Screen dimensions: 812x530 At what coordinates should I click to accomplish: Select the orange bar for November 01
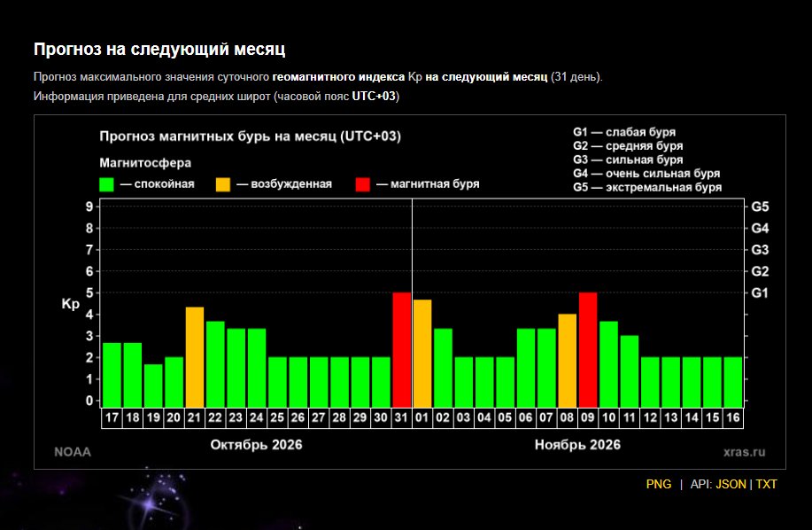click(x=422, y=354)
